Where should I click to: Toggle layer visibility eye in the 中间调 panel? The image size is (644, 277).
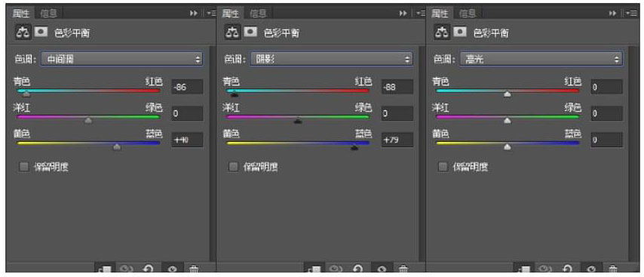tap(173, 269)
